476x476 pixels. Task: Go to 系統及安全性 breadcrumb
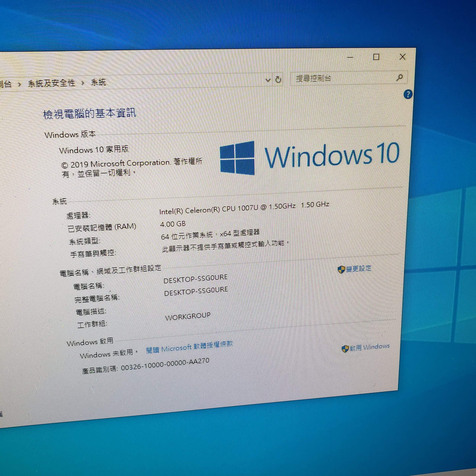click(52, 83)
